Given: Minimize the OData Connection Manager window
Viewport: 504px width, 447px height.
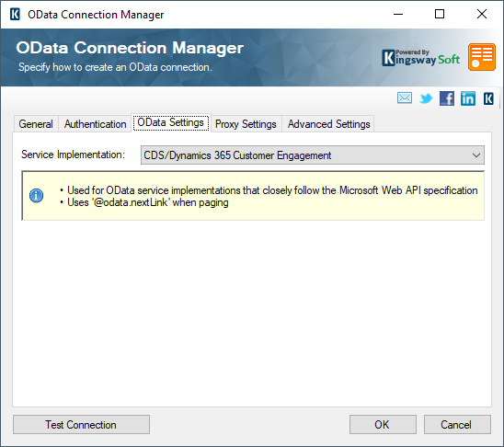Looking at the screenshot, I should pyautogui.click(x=398, y=14).
